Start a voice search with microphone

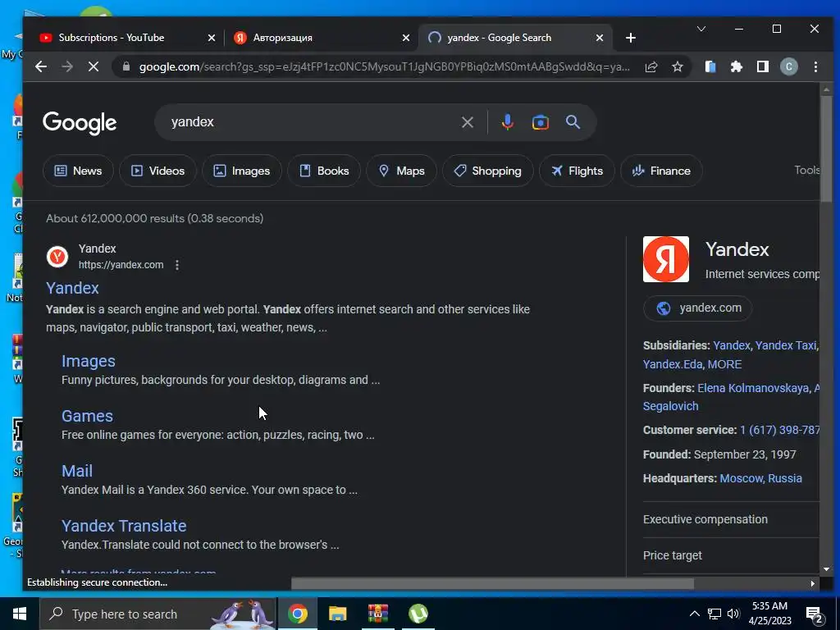(x=507, y=122)
